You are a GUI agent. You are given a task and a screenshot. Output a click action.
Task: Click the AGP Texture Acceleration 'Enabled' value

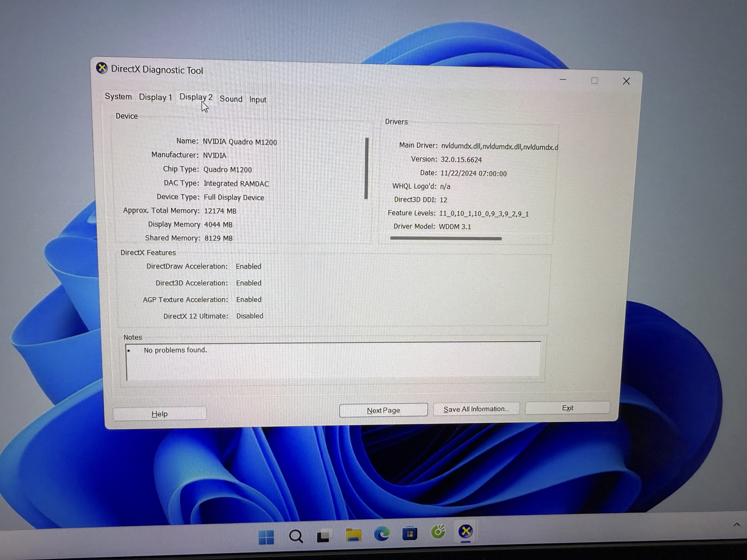point(249,299)
